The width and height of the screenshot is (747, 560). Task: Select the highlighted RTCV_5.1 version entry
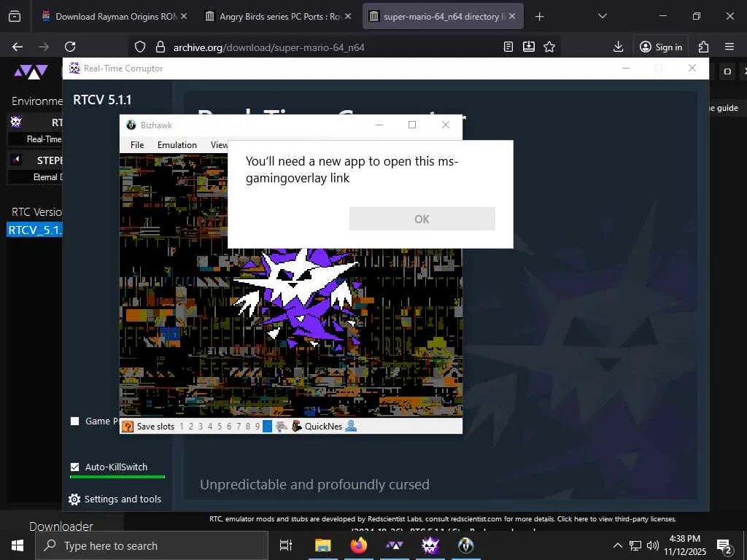pyautogui.click(x=34, y=230)
